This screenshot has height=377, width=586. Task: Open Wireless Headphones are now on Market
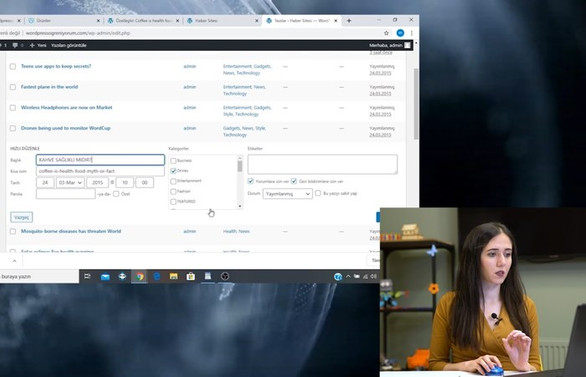click(x=67, y=107)
